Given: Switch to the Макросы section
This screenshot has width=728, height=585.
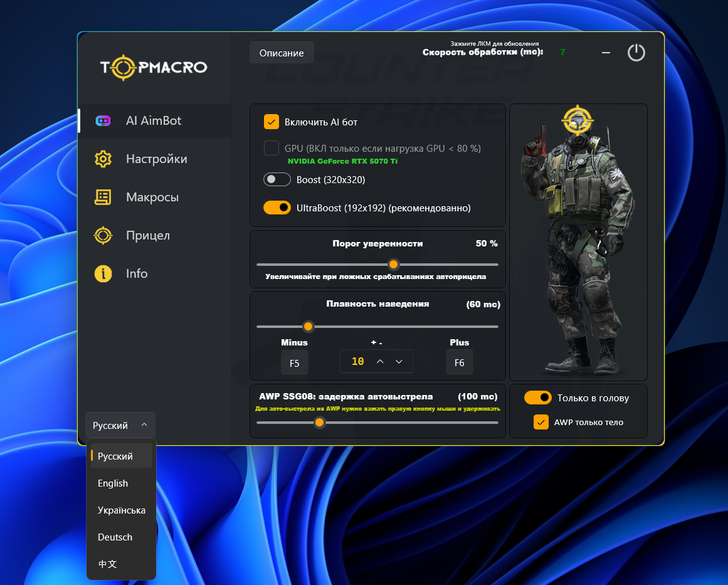Looking at the screenshot, I should click(x=155, y=198).
